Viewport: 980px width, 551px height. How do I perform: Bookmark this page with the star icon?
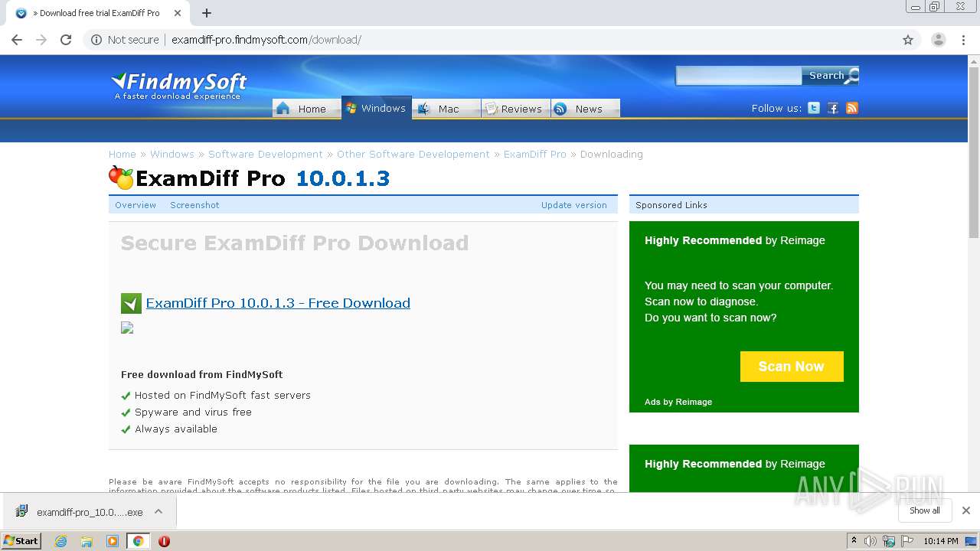tap(908, 40)
